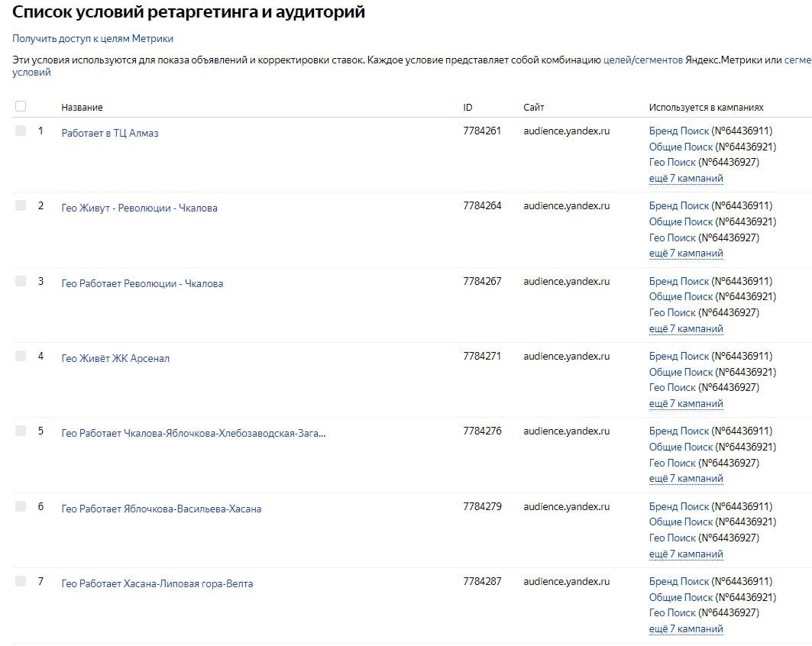Open 'Получить доступ к целям Метрики' link
This screenshot has width=812, height=646.
point(92,38)
